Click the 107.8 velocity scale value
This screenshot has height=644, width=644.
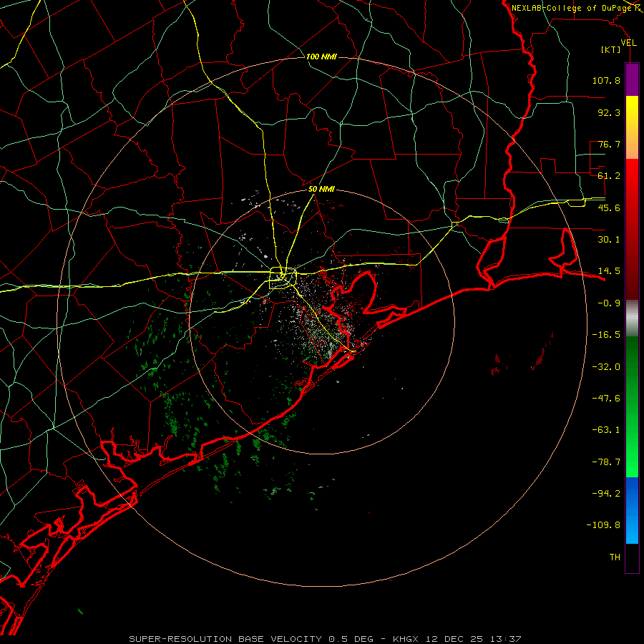click(606, 80)
